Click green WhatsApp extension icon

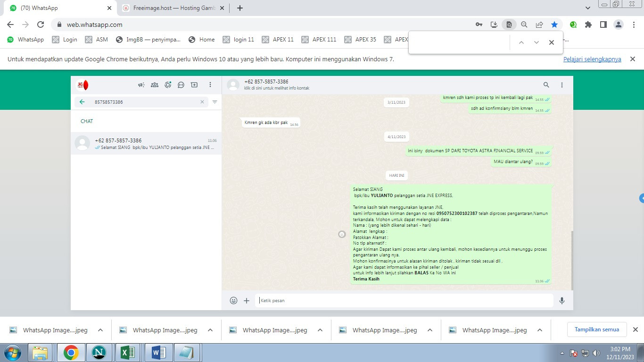pyautogui.click(x=573, y=25)
